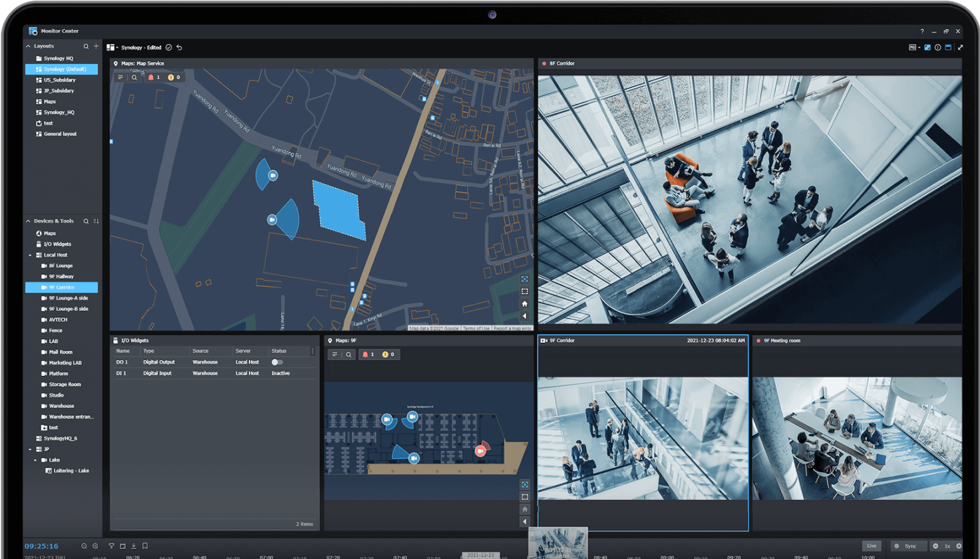Toggle the DO 1 digital output switch
The width and height of the screenshot is (980, 559).
(277, 362)
